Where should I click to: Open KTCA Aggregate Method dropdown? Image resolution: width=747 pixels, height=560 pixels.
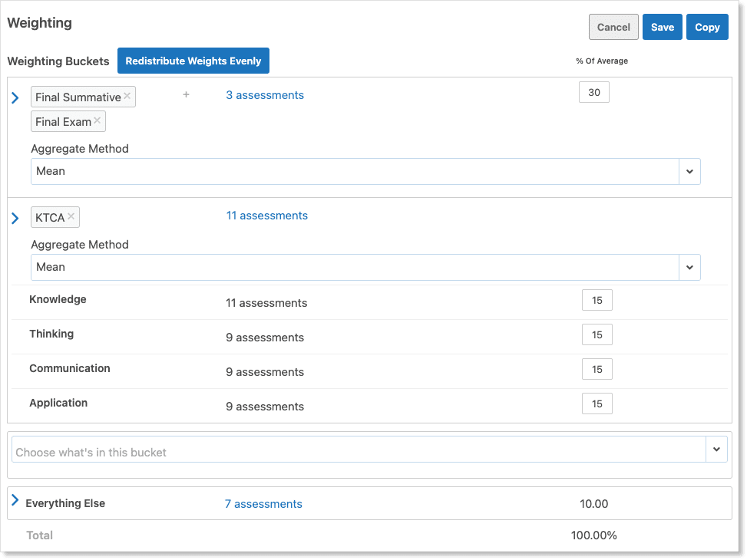pyautogui.click(x=689, y=267)
